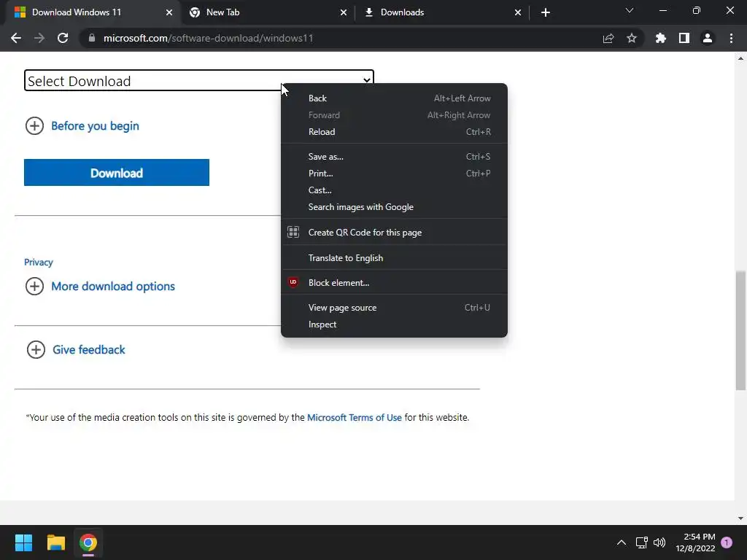The image size is (747, 560).
Task: Open the Chrome profile avatar
Action: tap(708, 38)
